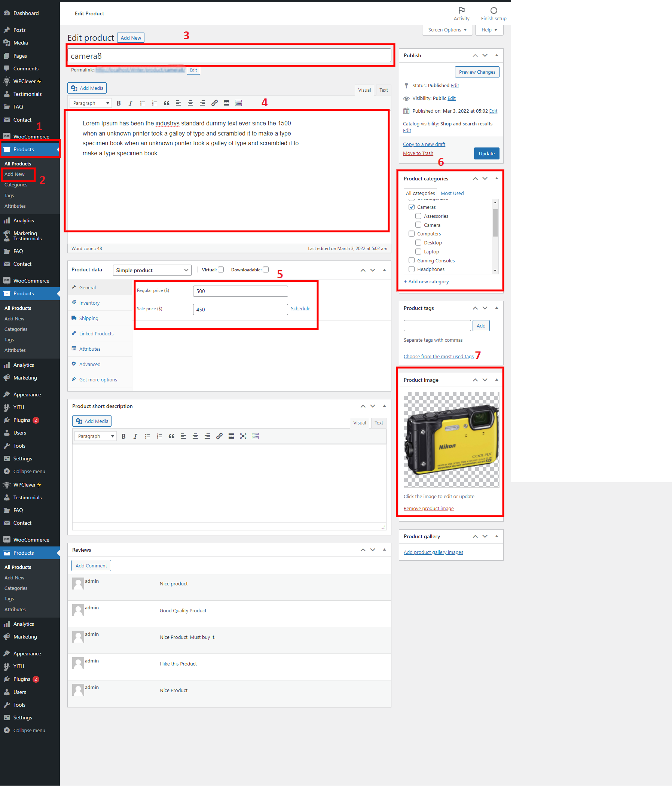
Task: Open Posts in the admin sidebar
Action: 19,30
